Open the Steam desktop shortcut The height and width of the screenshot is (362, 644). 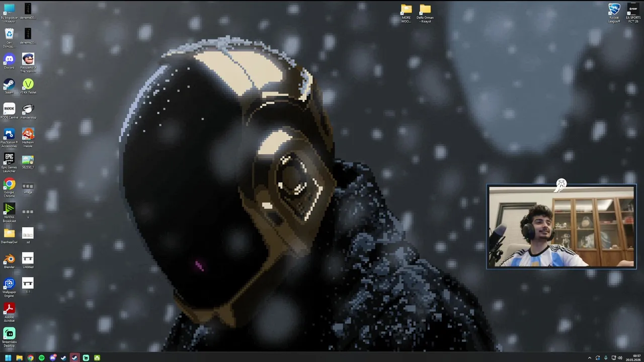click(9, 86)
